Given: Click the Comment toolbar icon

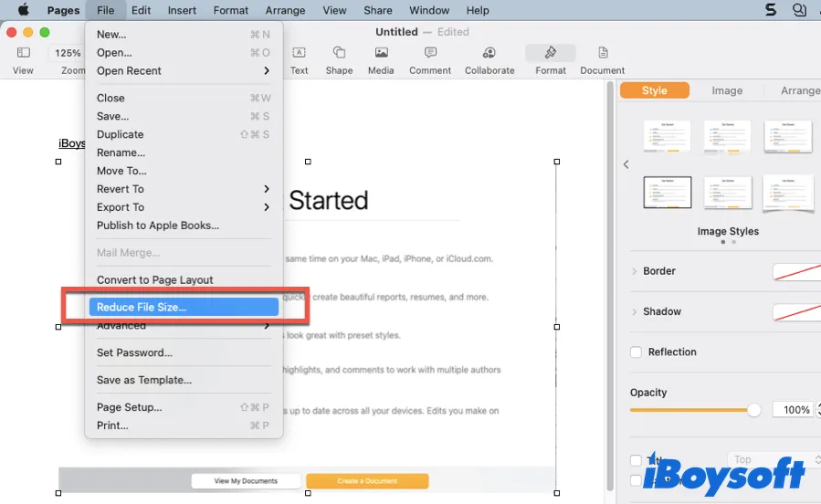Looking at the screenshot, I should (430, 53).
